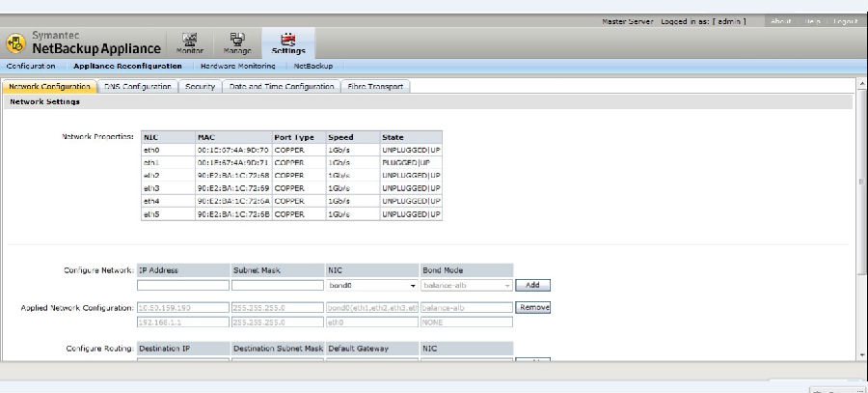Click the bond0(eth1,eth2,eth3...) field
The width and height of the screenshot is (868, 393).
(371, 307)
